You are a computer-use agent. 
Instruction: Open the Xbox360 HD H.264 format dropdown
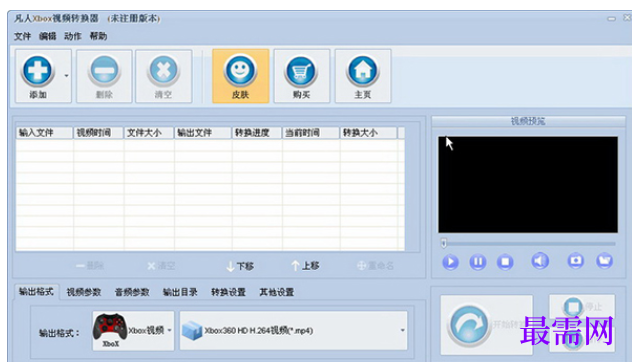[x=293, y=331]
